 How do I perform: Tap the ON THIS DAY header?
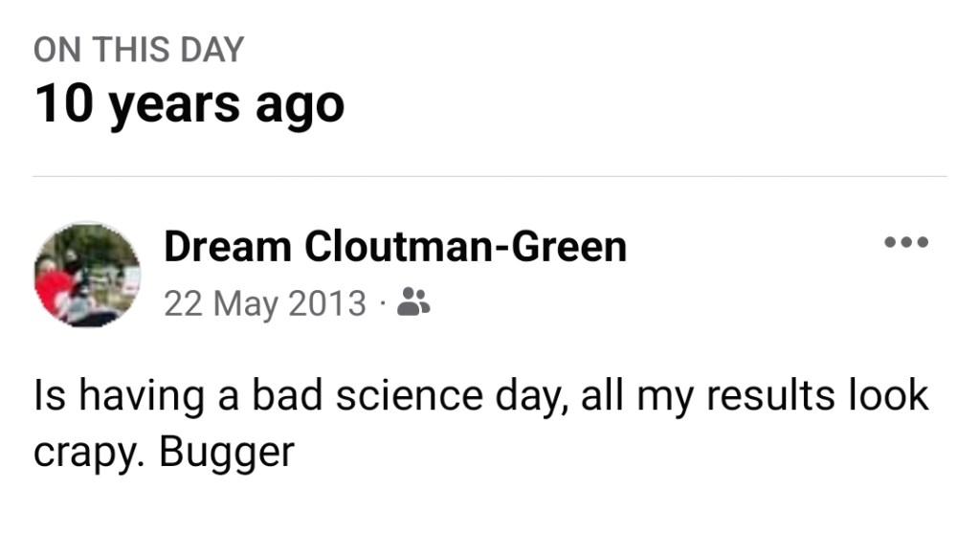point(138,50)
